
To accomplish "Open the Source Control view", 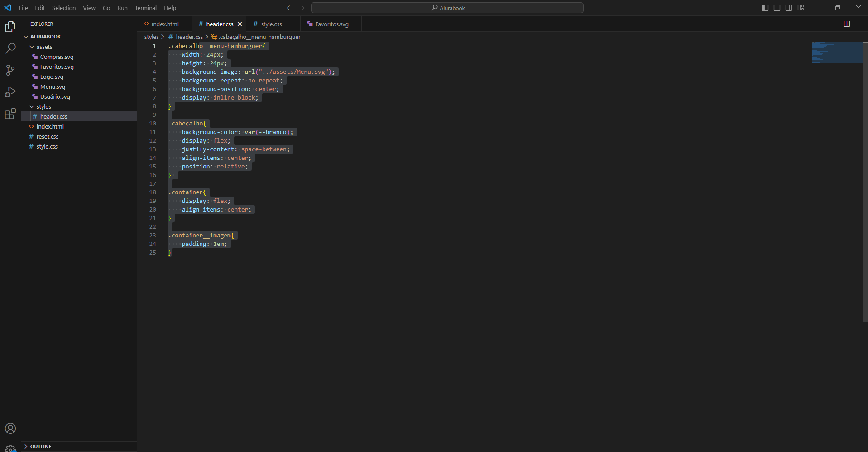I will point(10,70).
